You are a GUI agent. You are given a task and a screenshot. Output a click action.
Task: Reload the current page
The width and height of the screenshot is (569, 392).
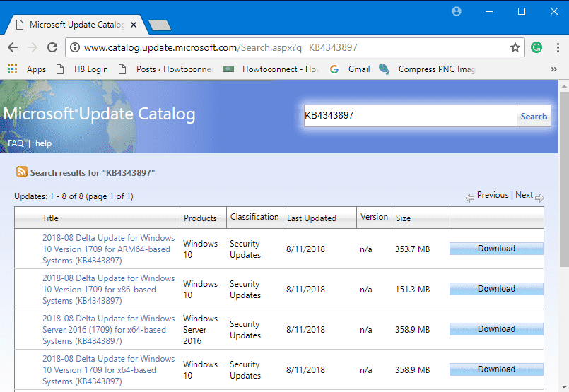(52, 47)
